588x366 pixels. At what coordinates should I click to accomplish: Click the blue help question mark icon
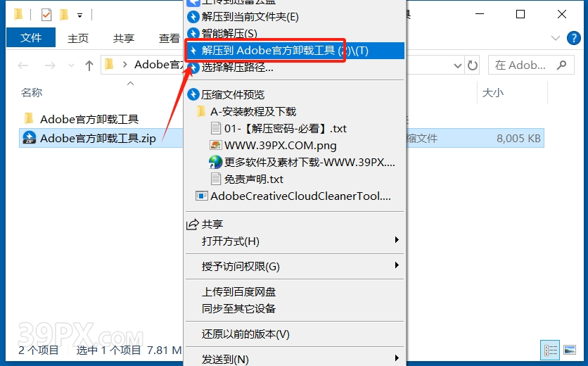(x=573, y=38)
